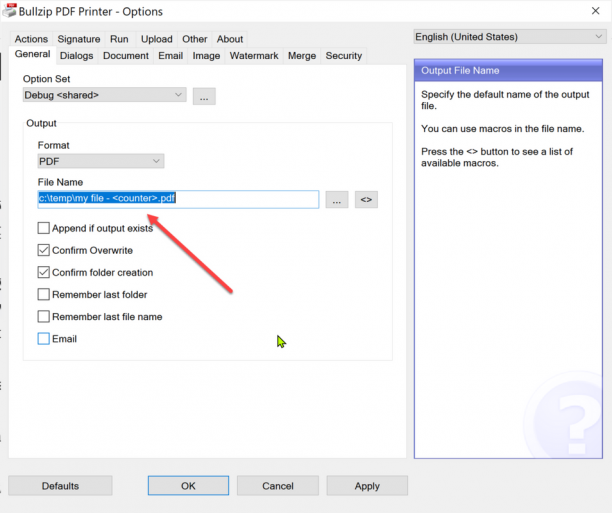The width and height of the screenshot is (612, 513).
Task: Close the Options dialog window
Action: coord(595,11)
